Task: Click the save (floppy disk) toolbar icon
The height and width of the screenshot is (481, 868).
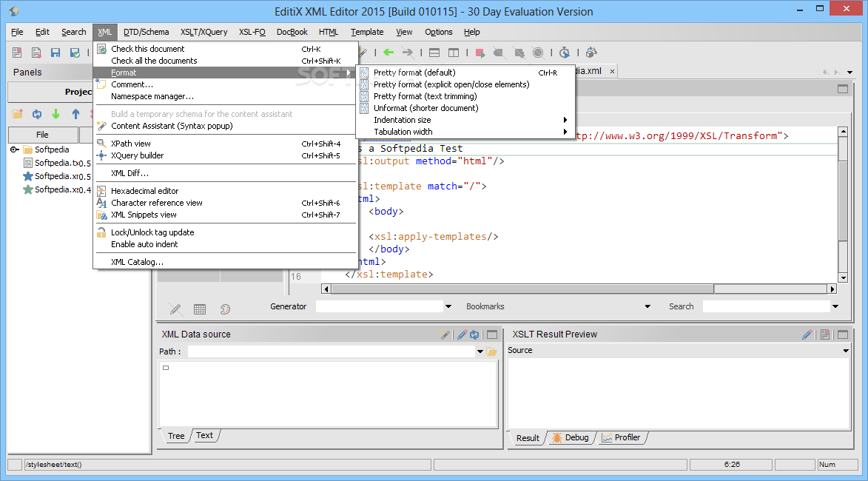Action: pyautogui.click(x=55, y=53)
